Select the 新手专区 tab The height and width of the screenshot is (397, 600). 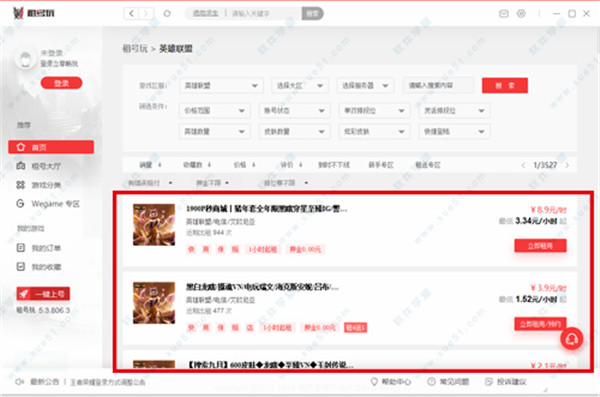tap(381, 165)
